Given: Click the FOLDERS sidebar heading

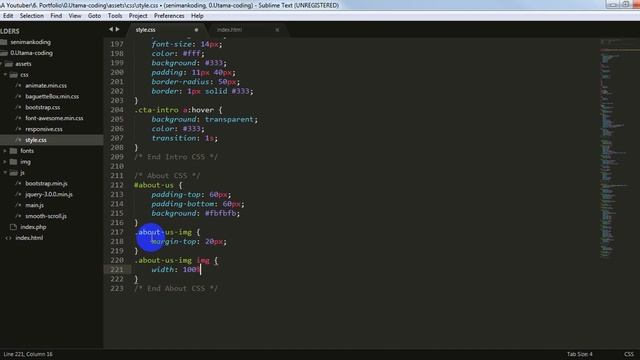Looking at the screenshot, I should tap(10, 31).
